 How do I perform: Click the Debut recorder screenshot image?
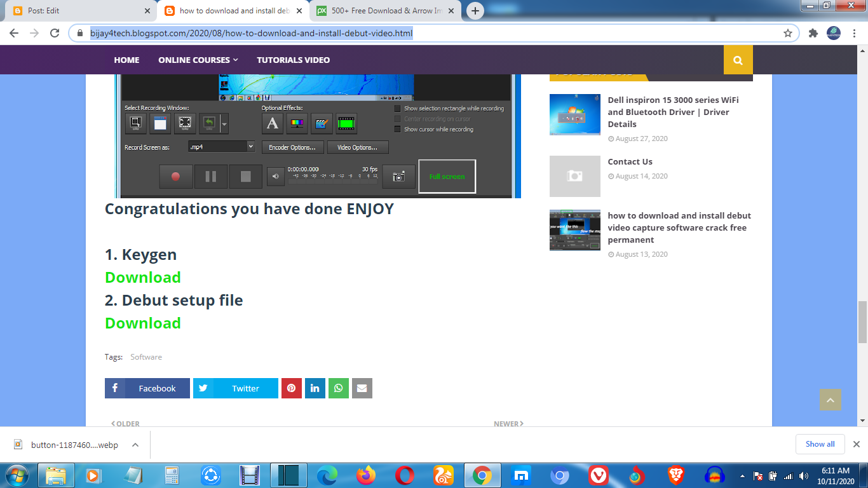pyautogui.click(x=318, y=136)
